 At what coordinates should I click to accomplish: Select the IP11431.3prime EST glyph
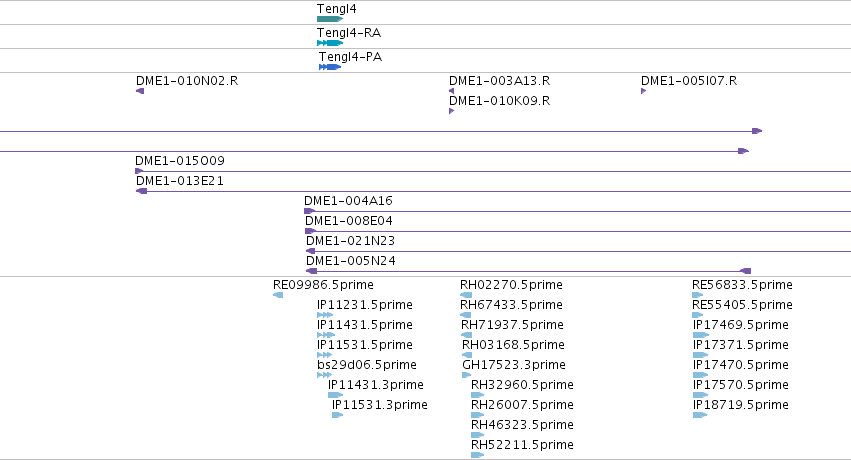(335, 395)
